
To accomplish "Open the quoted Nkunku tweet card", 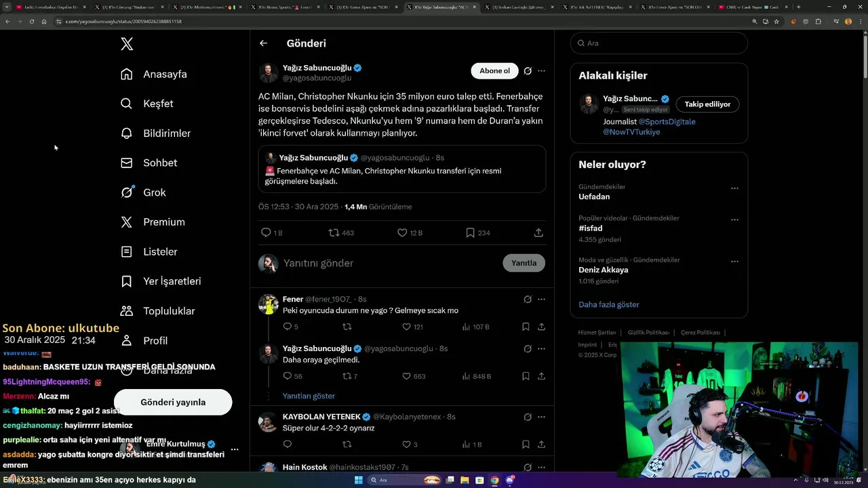I will [x=402, y=169].
